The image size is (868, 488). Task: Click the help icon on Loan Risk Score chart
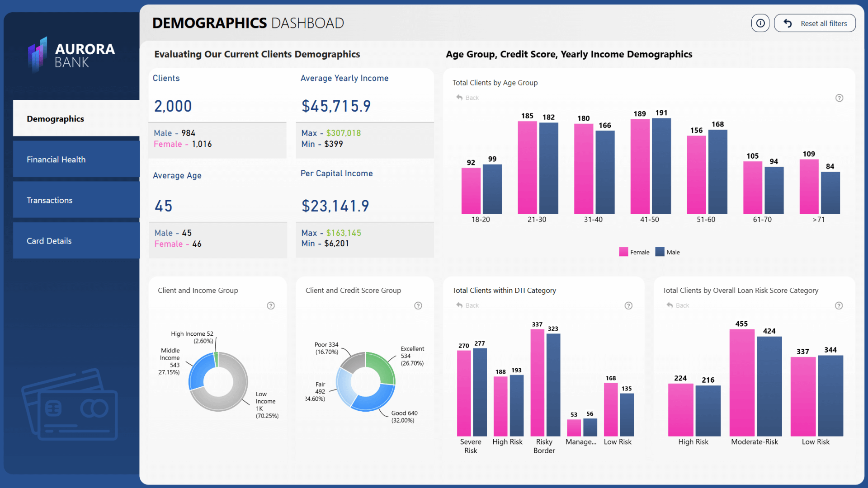840,305
